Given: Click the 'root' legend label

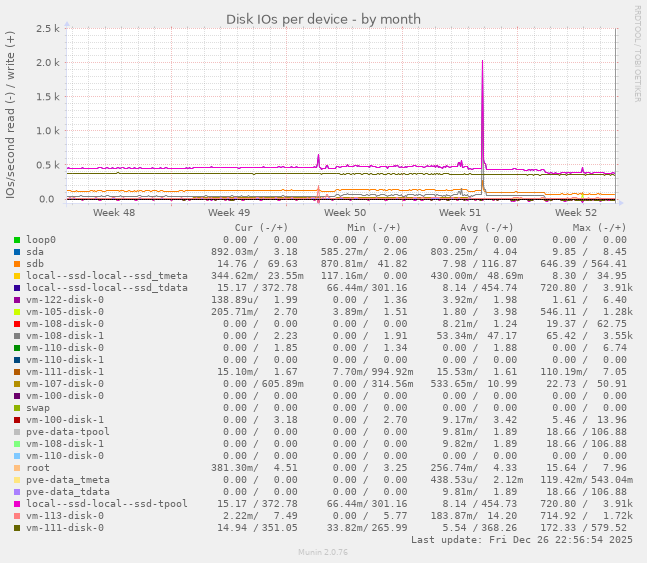Looking at the screenshot, I should tap(38, 468).
